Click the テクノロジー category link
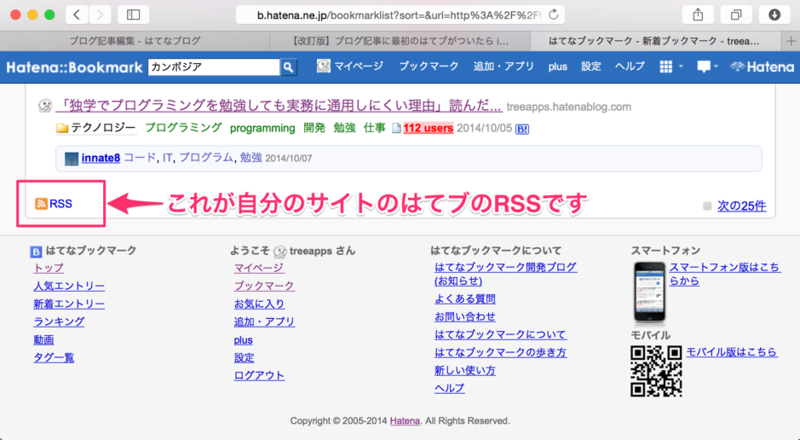 [x=104, y=128]
